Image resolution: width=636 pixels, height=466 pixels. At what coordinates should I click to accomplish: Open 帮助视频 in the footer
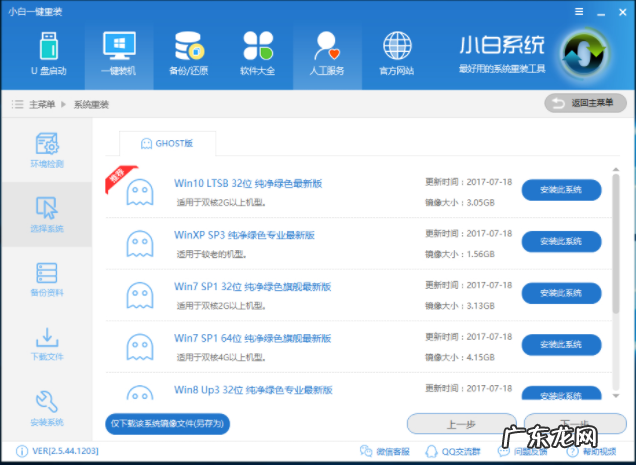[591, 451]
